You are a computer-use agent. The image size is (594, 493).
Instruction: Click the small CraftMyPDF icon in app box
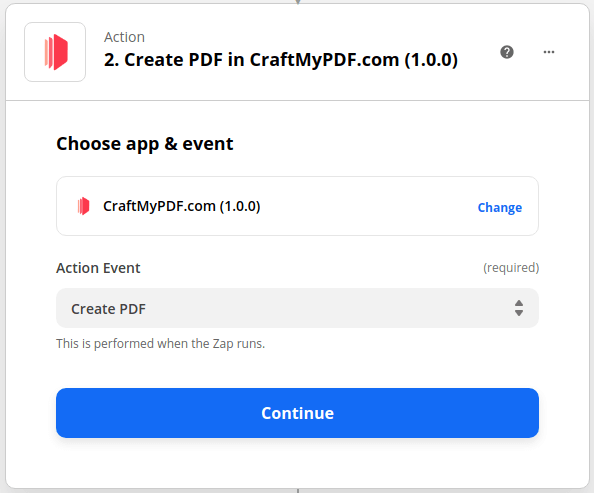83,206
